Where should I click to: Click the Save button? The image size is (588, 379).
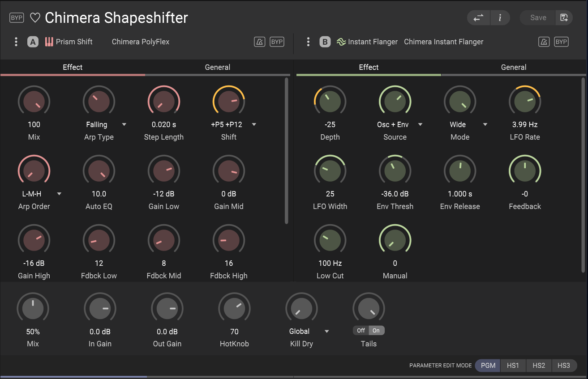point(538,18)
